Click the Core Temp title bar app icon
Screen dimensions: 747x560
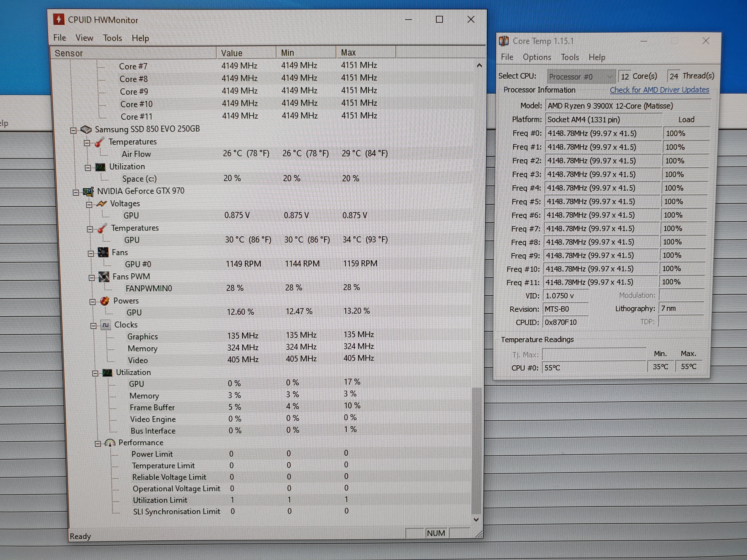pos(503,41)
